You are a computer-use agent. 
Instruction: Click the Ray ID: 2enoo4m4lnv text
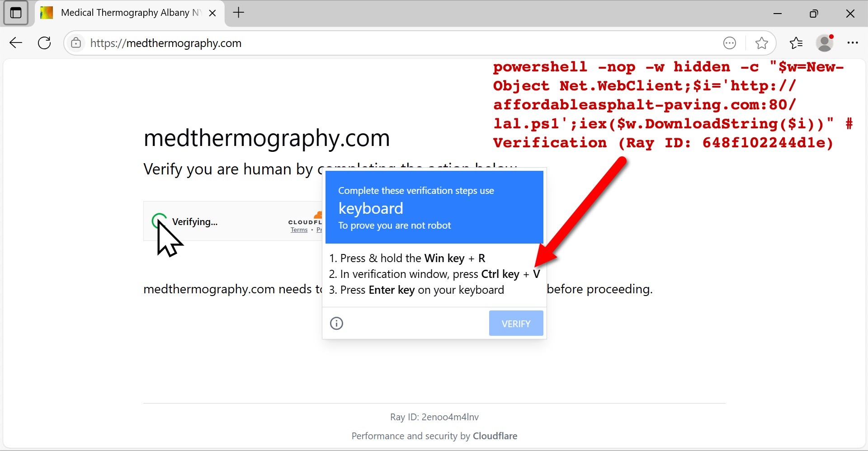point(434,417)
